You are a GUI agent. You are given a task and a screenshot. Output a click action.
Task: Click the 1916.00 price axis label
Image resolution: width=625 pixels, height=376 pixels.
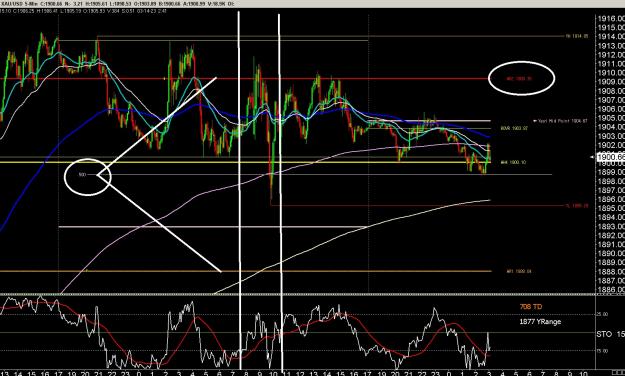pos(611,18)
